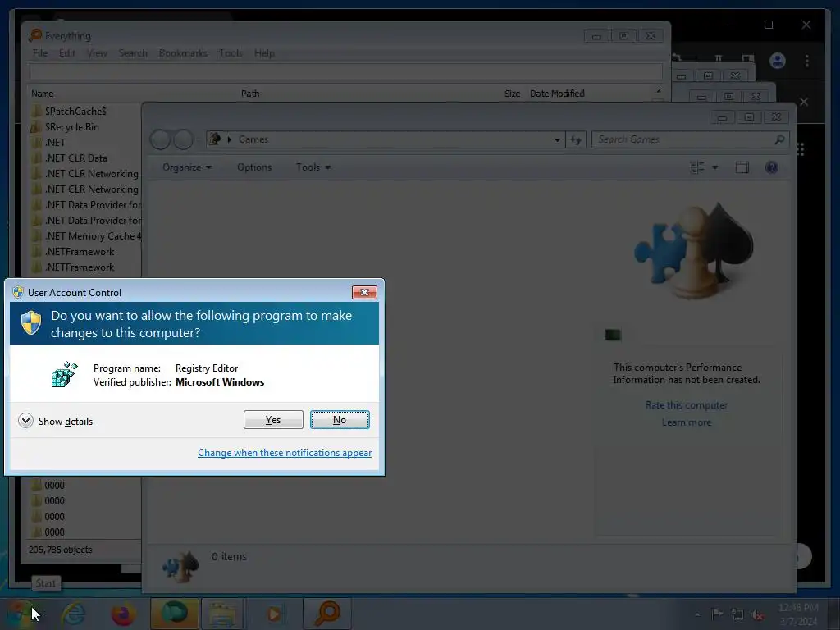
Task: Click Action Center flag tray icon
Action: tap(717, 614)
